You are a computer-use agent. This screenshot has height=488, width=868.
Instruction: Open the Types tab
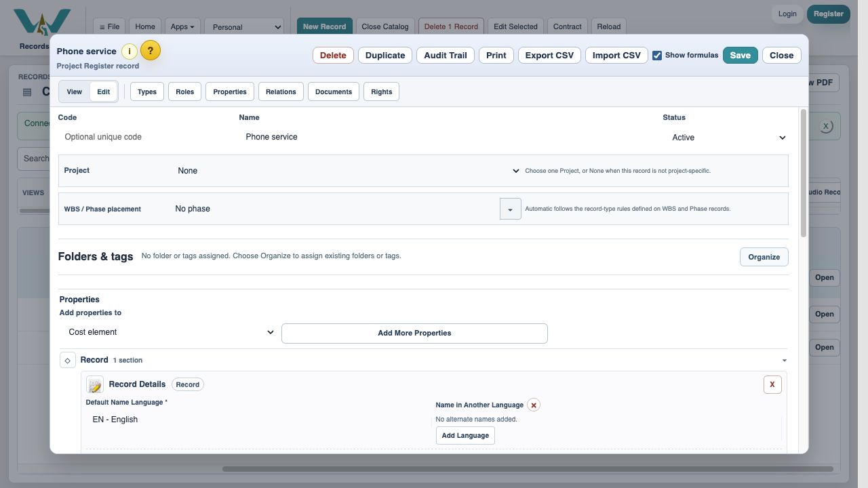click(x=147, y=91)
